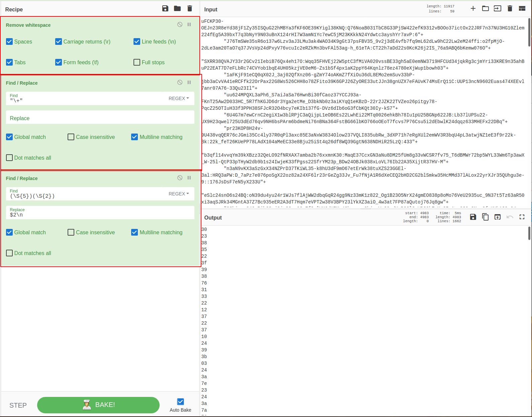Save output to file icon
Screen dimensions: 532x417
(x=473, y=217)
